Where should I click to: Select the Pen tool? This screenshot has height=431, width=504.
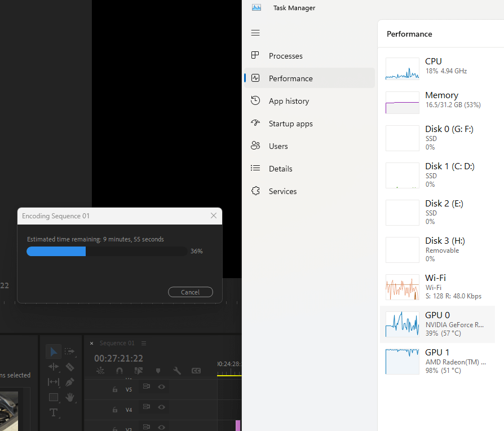click(x=69, y=382)
